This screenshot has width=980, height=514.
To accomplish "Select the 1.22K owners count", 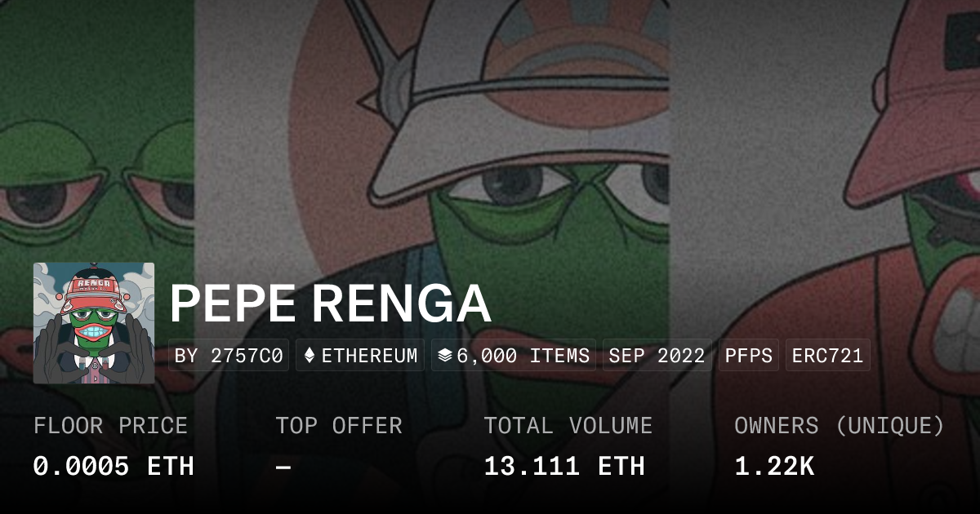I will click(x=774, y=467).
